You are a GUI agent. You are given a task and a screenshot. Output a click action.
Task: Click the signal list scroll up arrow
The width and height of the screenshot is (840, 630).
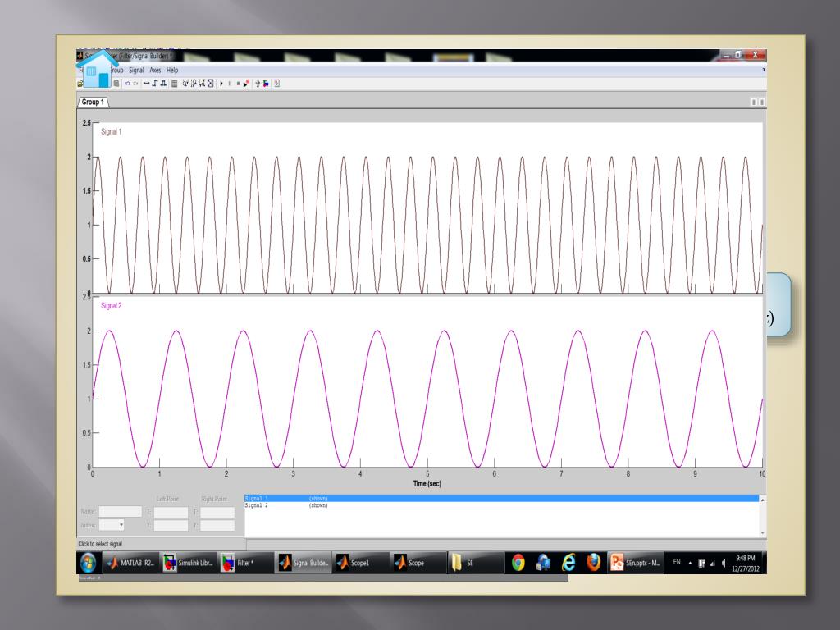pos(762,500)
